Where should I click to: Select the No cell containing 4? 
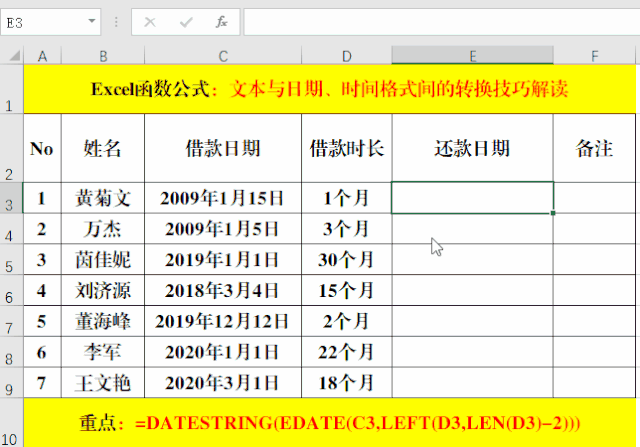pos(42,290)
